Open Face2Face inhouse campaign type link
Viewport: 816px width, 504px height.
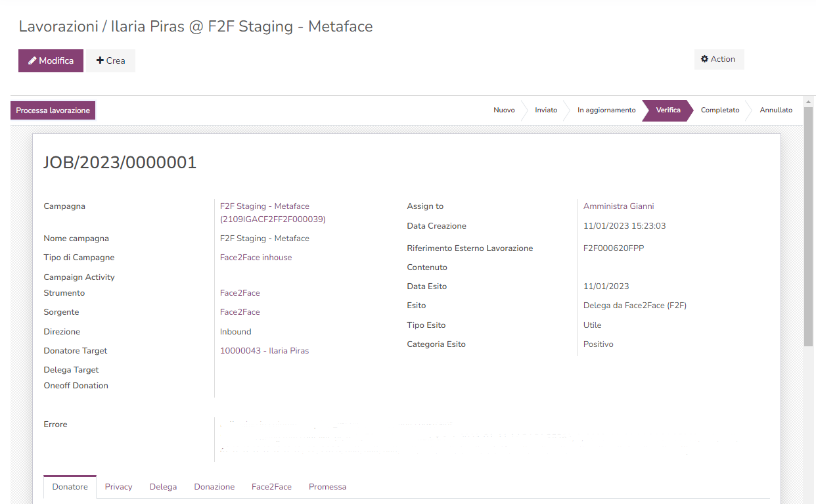256,258
